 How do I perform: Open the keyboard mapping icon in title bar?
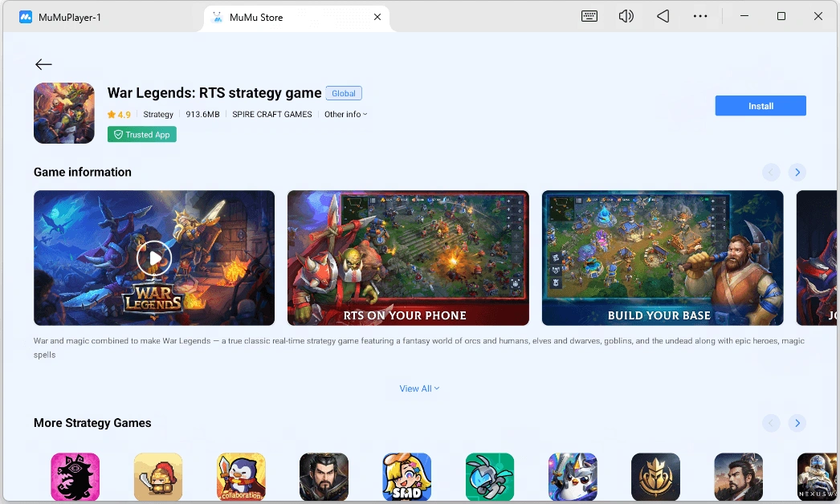(x=589, y=16)
